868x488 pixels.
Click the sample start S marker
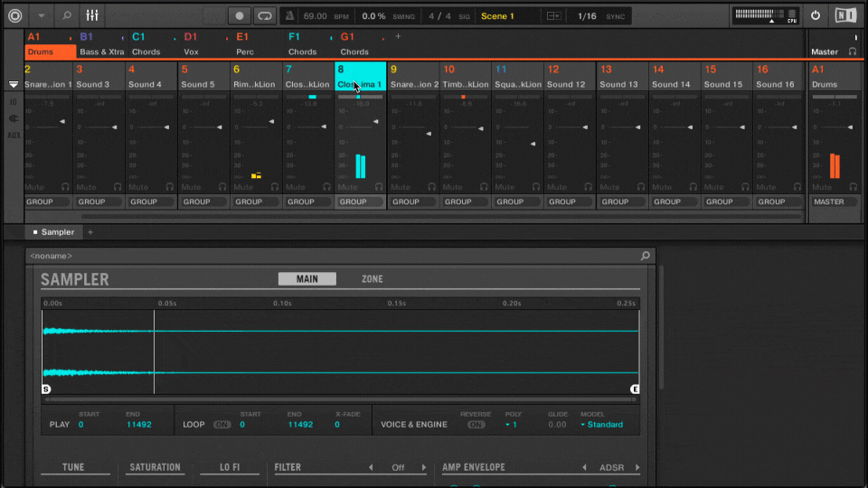46,389
